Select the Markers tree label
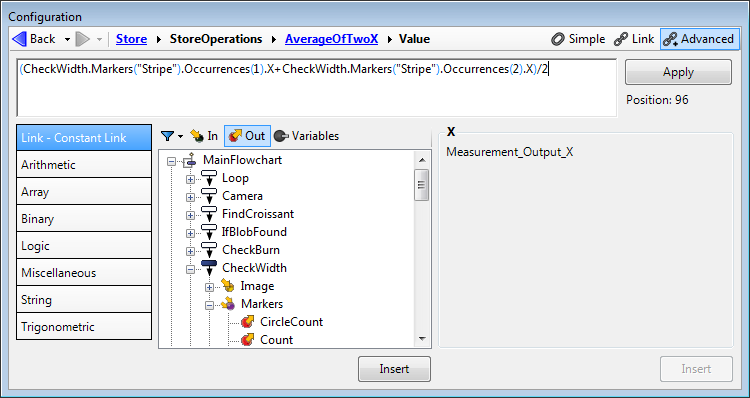 262,304
